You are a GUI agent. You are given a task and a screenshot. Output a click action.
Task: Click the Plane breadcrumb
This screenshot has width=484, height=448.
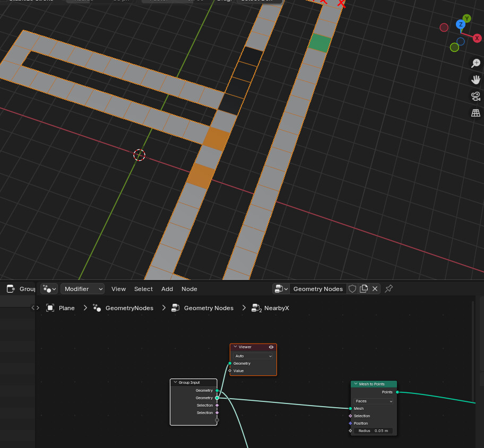point(67,308)
